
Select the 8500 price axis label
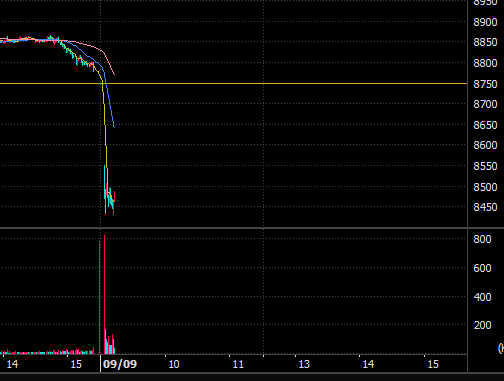coord(485,187)
